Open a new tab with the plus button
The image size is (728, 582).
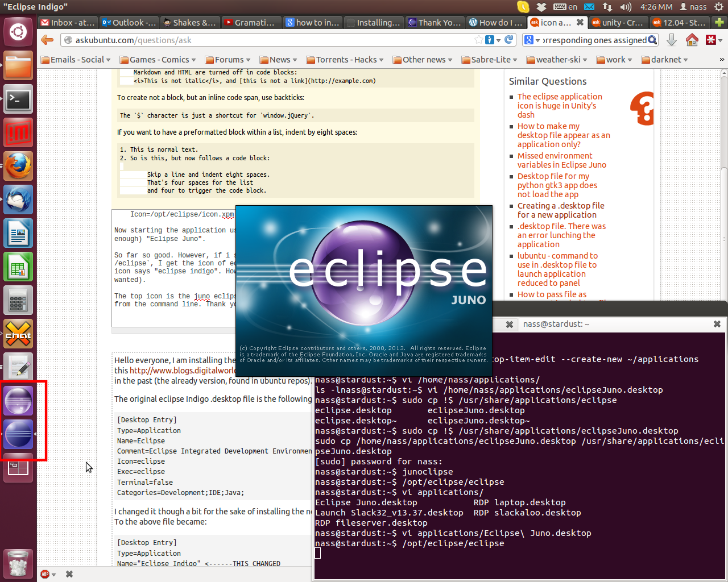click(x=719, y=22)
